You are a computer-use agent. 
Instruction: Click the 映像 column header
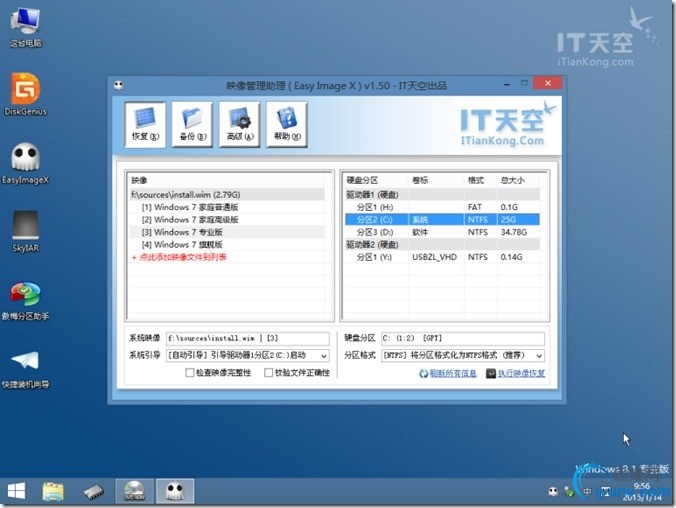point(227,181)
